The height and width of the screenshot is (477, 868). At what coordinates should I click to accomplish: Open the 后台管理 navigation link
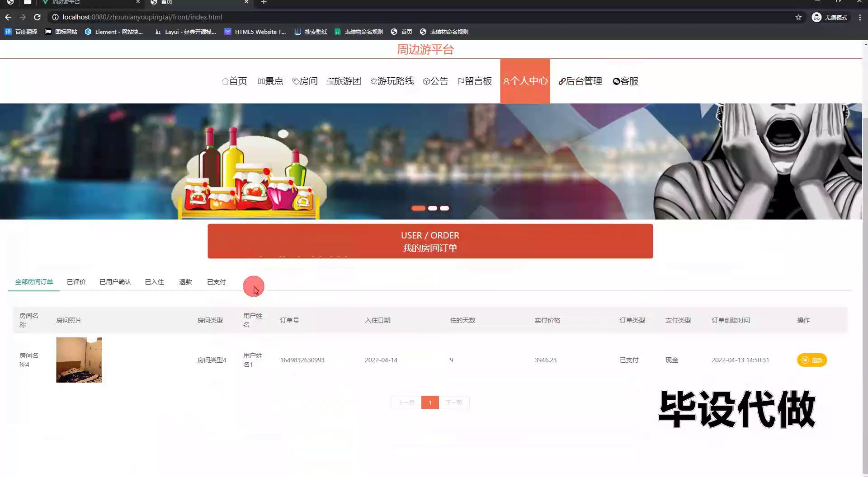tap(580, 81)
